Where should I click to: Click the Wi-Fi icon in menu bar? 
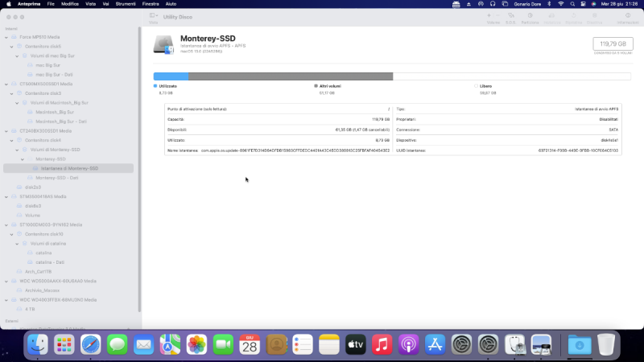point(560,4)
